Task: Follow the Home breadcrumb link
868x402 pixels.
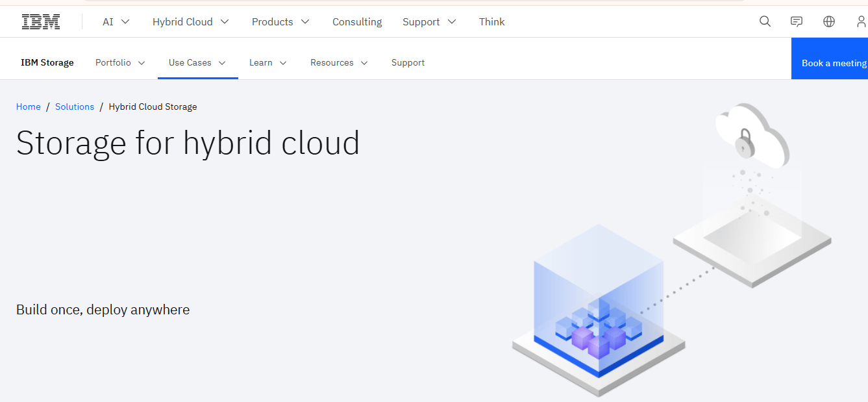Action: (28, 107)
